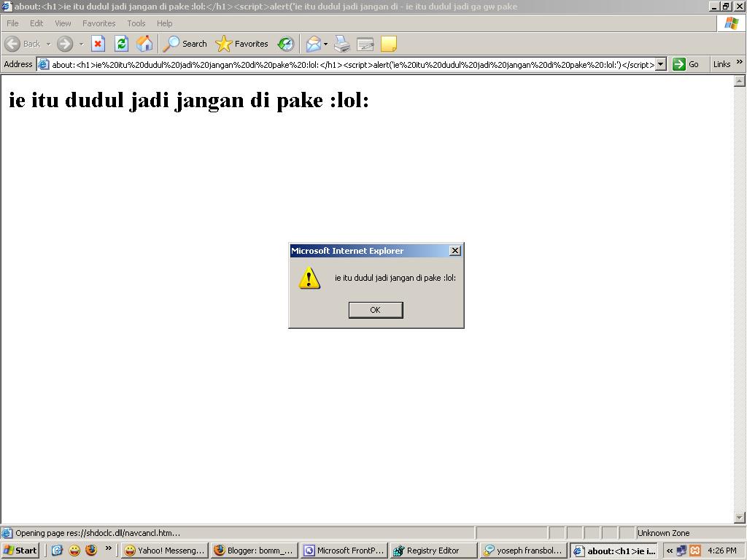The width and height of the screenshot is (747, 560).
Task: Click the page icon in address bar
Action: point(43,64)
